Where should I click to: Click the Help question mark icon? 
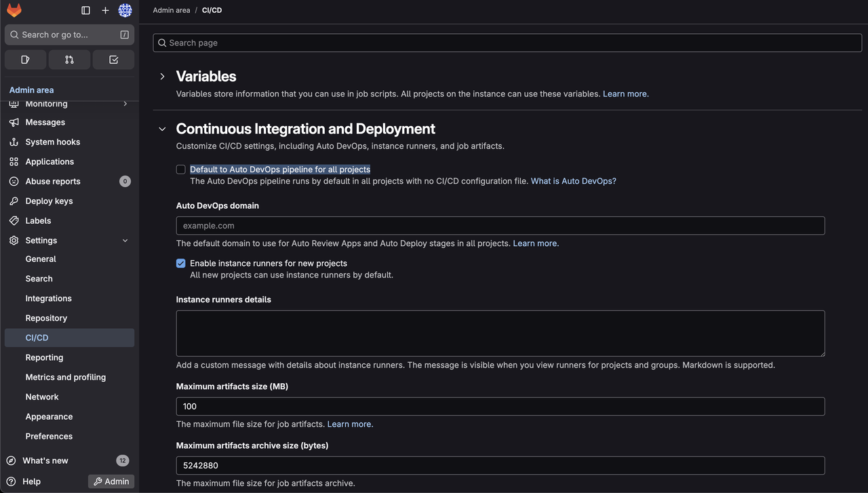(x=12, y=481)
